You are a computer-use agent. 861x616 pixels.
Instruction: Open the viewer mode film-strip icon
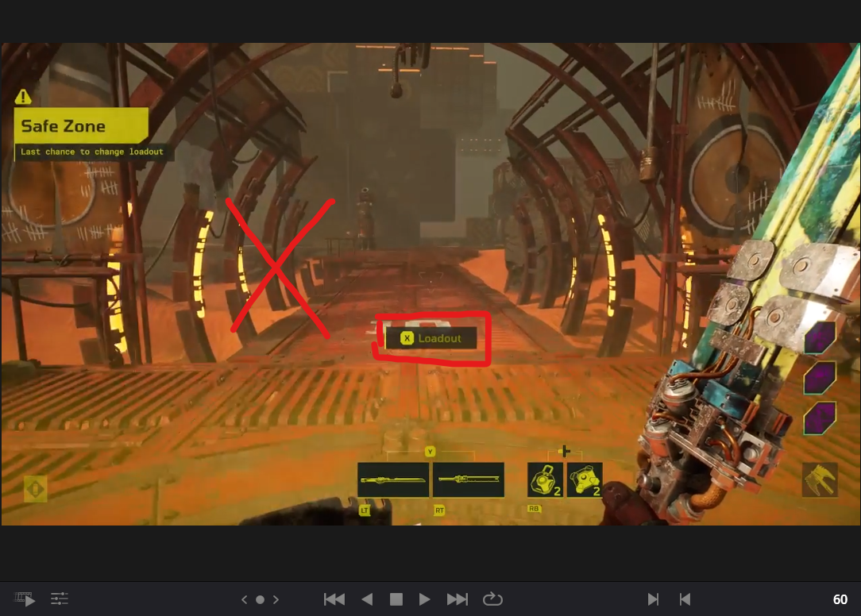tap(25, 599)
